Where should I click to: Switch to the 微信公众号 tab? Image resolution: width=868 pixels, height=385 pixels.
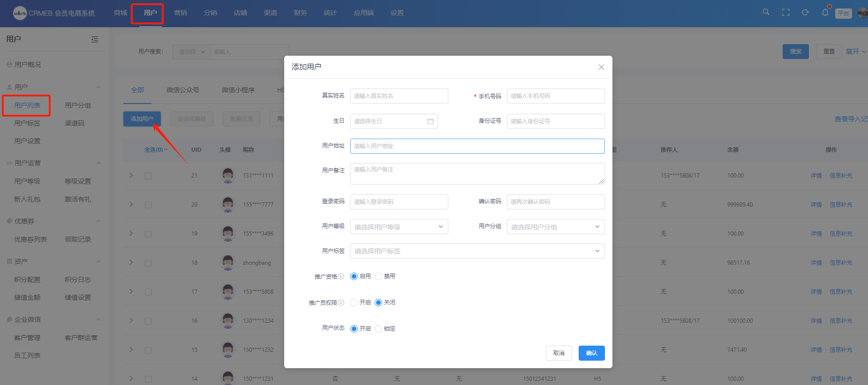[x=183, y=90]
